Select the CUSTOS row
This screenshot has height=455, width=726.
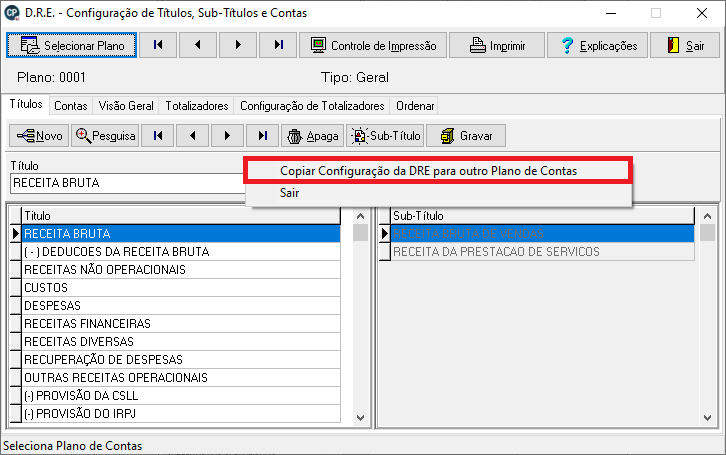[181, 288]
